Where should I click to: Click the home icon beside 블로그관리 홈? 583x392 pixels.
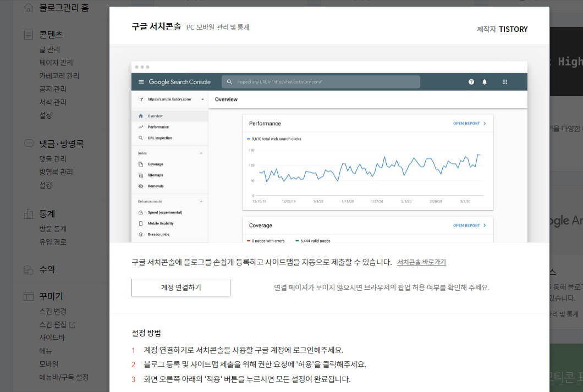point(29,8)
